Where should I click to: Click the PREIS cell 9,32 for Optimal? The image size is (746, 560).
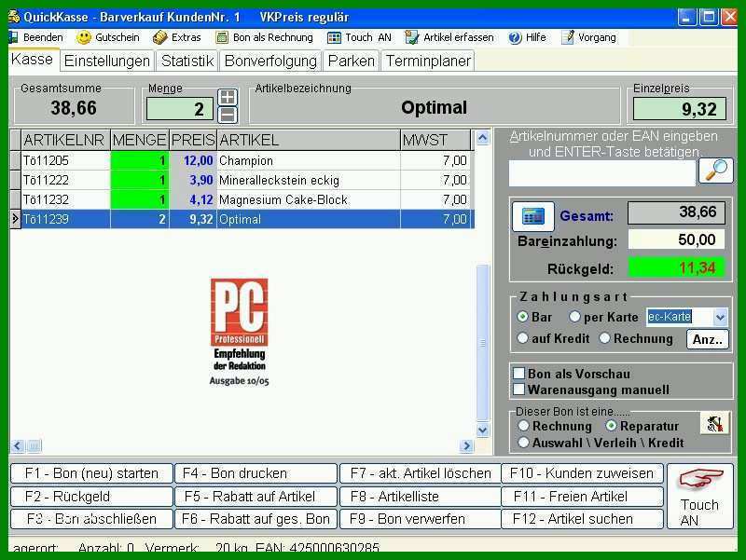[x=193, y=219]
